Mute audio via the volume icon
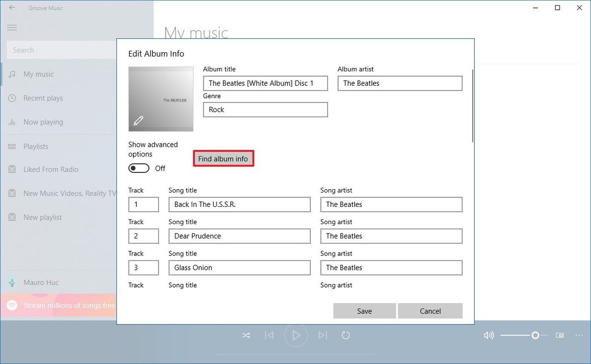591x364 pixels. pyautogui.click(x=489, y=335)
